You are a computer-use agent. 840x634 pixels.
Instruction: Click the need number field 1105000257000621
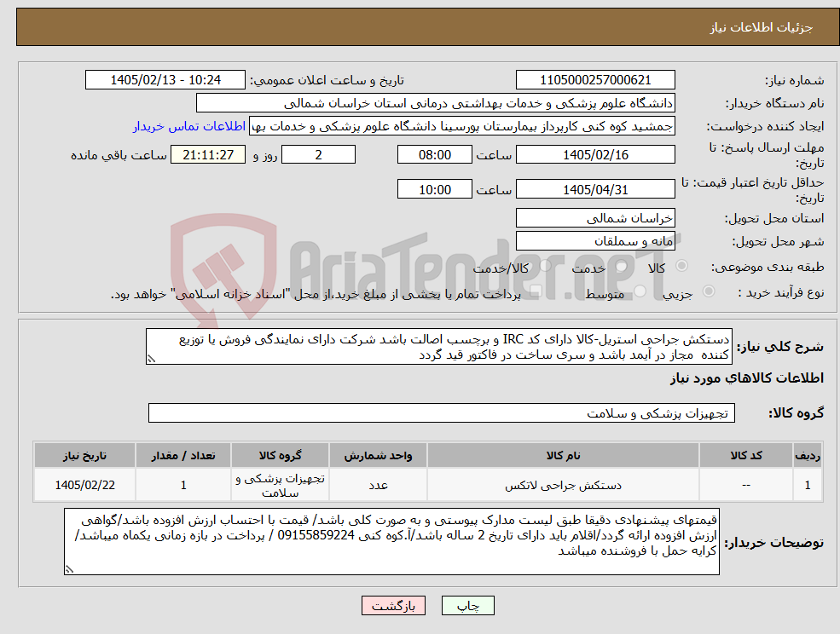[x=595, y=80]
